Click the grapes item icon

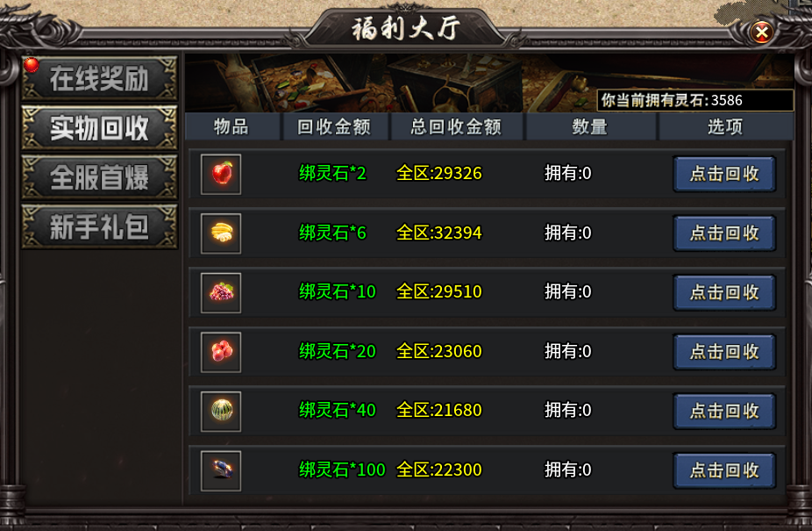[221, 293]
